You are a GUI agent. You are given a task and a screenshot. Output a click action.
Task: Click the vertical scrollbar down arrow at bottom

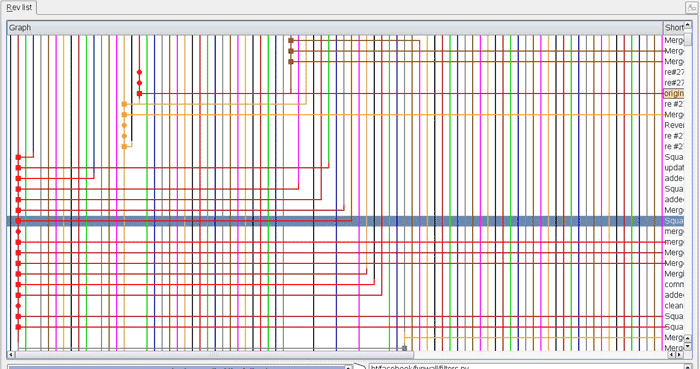coord(688,346)
